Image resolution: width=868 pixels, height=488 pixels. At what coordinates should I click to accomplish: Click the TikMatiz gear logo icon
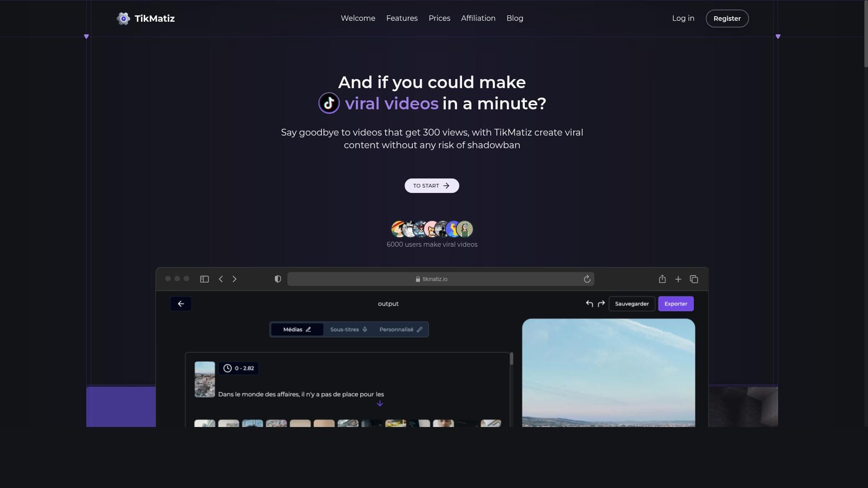(x=123, y=19)
